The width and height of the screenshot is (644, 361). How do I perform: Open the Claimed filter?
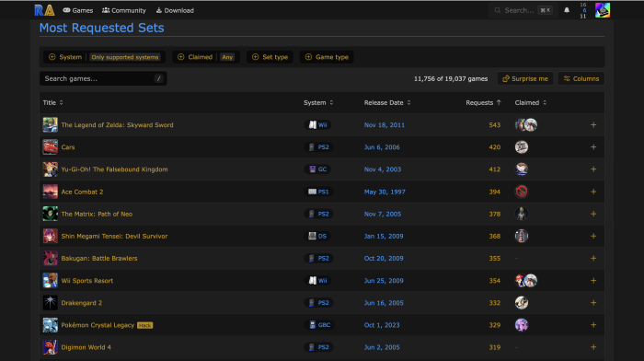[206, 57]
